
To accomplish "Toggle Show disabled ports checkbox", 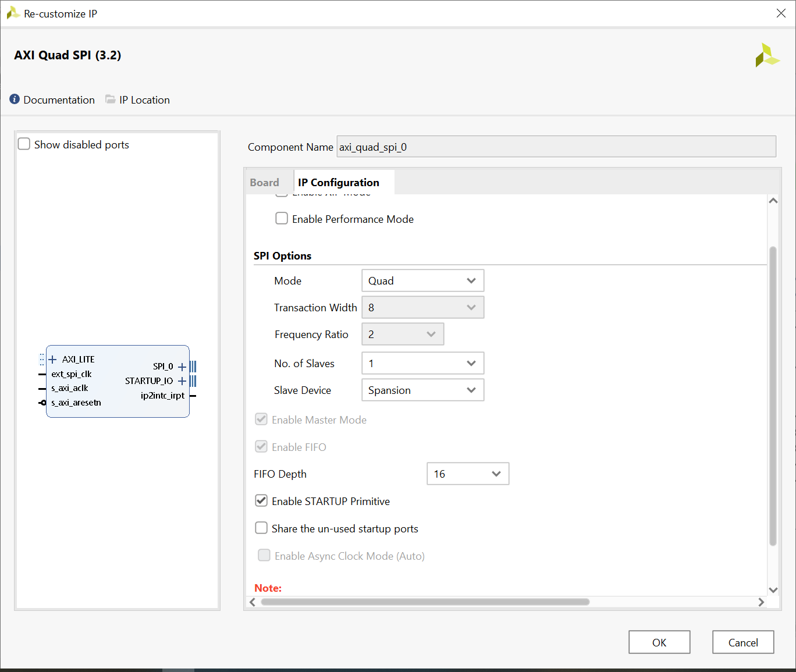I will (24, 144).
